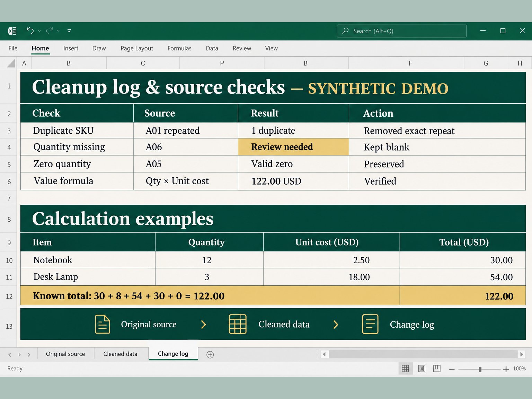Image resolution: width=532 pixels, height=399 pixels.
Task: Click the '122.00 USD' result cell
Action: click(293, 181)
